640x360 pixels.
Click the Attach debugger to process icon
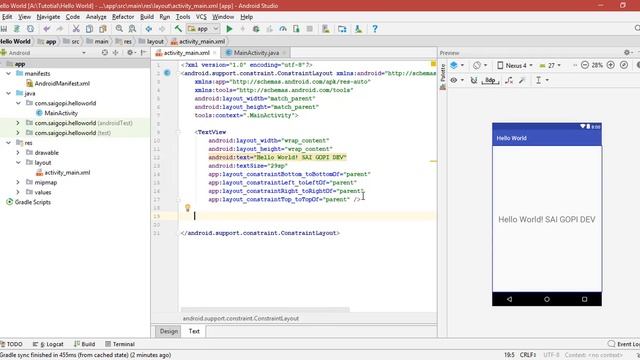[296, 29]
